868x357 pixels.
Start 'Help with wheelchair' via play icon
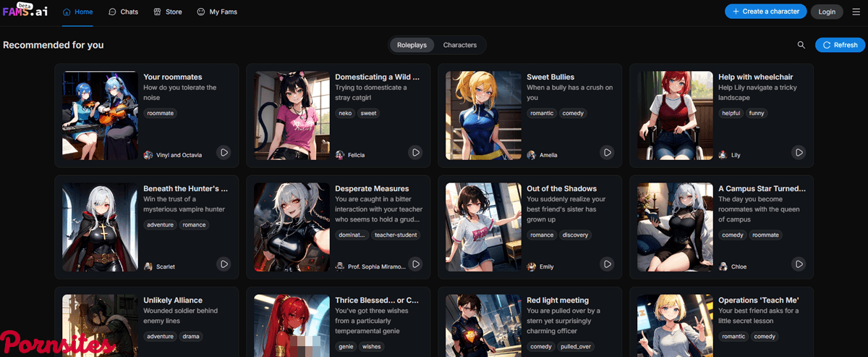tap(799, 153)
